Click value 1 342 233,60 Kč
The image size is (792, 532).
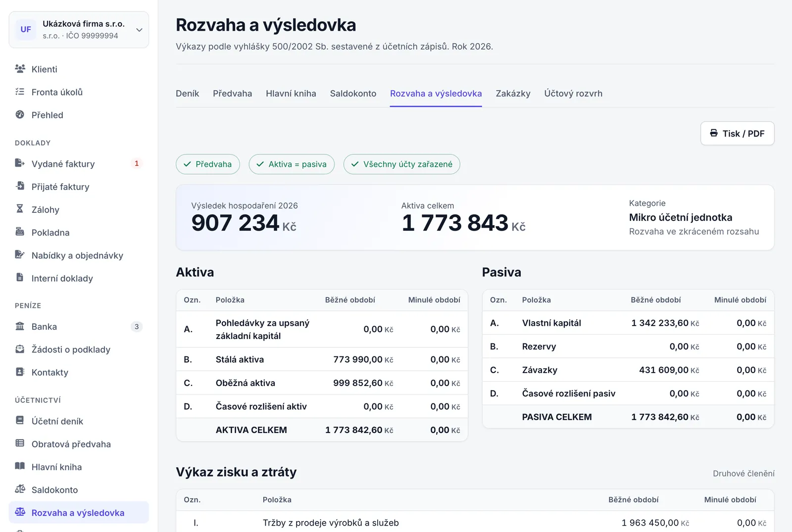click(665, 323)
